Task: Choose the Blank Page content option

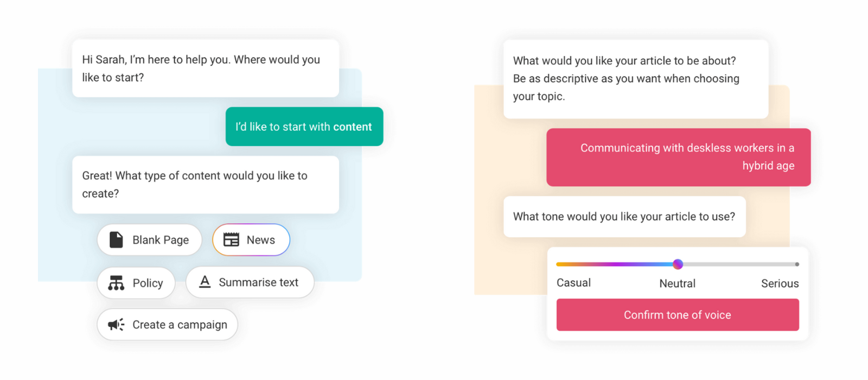Action: (x=150, y=240)
